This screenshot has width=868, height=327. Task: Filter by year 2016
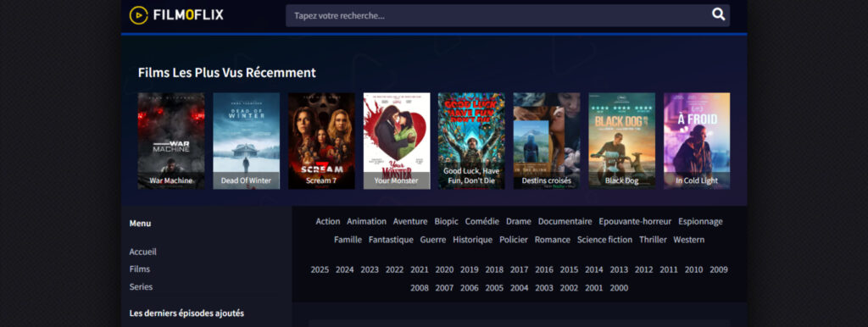click(544, 270)
